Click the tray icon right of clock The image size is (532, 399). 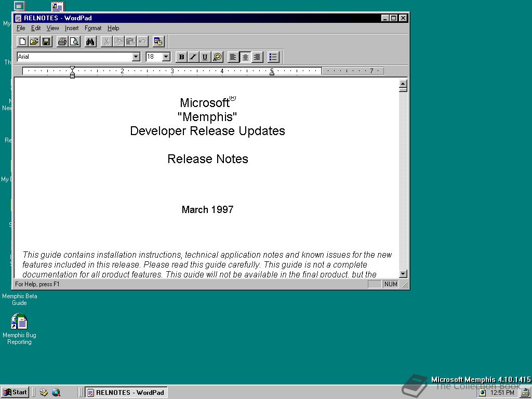[525, 393]
